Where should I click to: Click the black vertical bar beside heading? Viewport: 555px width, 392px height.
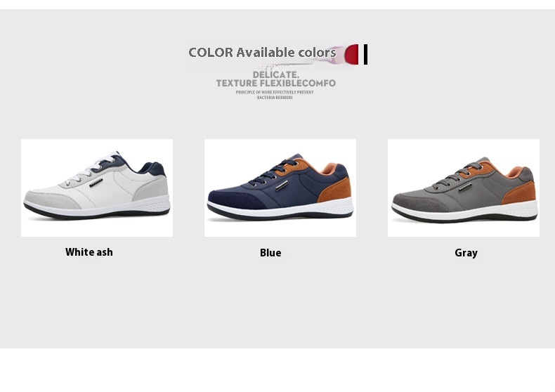coord(365,55)
